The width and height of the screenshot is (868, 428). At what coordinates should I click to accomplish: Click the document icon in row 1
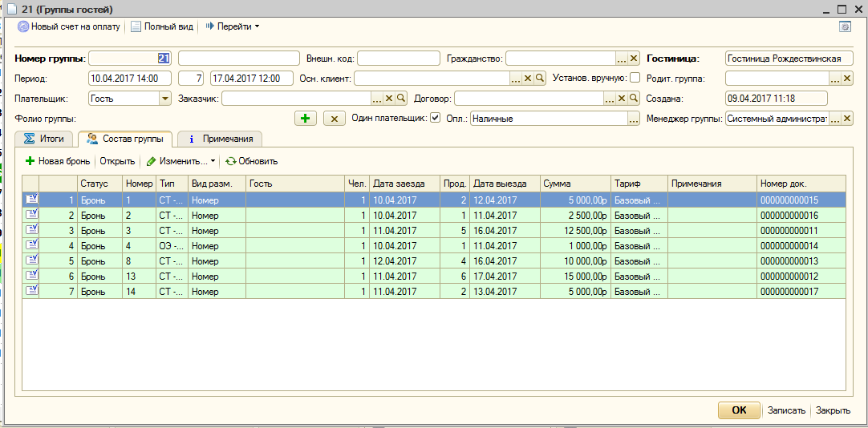point(31,200)
